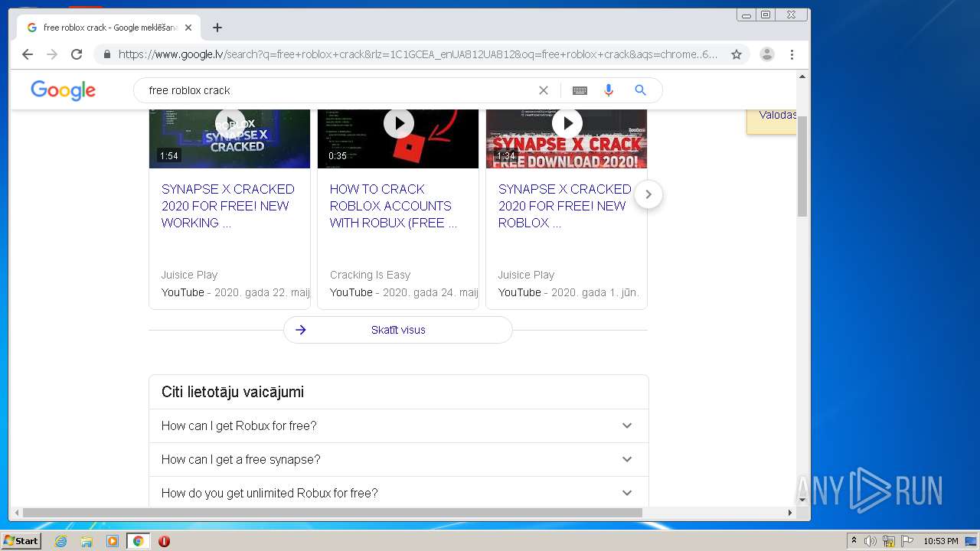Click the browser forward arrow
The height and width of the screenshot is (551, 980).
[x=52, y=54]
